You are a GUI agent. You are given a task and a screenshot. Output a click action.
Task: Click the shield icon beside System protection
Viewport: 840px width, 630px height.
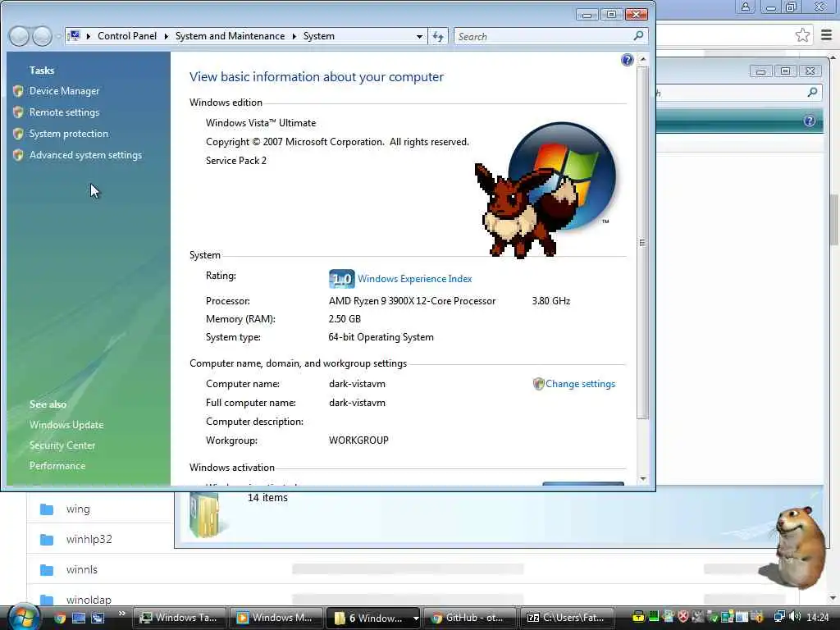click(18, 134)
